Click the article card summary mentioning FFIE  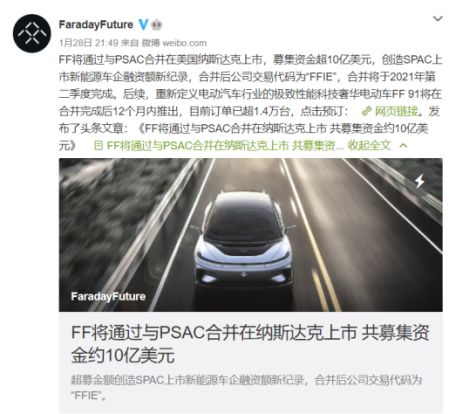[x=246, y=387]
